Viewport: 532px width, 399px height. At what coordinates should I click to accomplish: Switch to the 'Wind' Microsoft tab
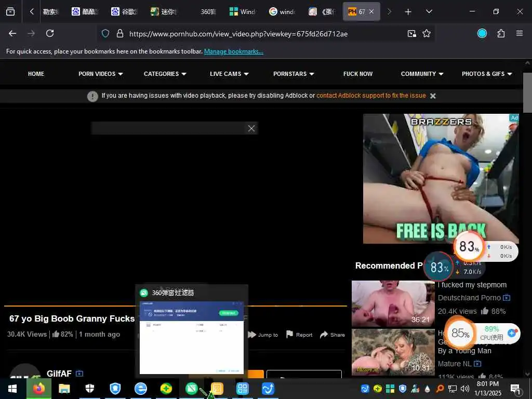click(243, 12)
